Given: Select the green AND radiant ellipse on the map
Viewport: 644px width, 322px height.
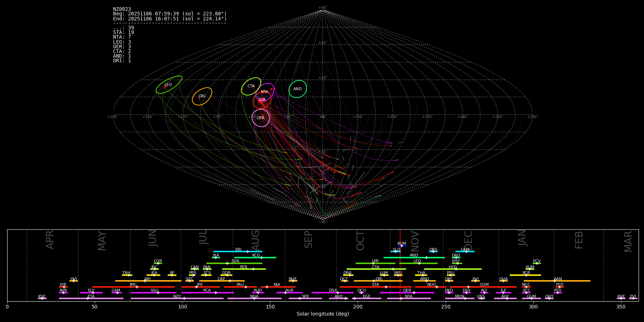Looking at the screenshot, I should (x=298, y=89).
